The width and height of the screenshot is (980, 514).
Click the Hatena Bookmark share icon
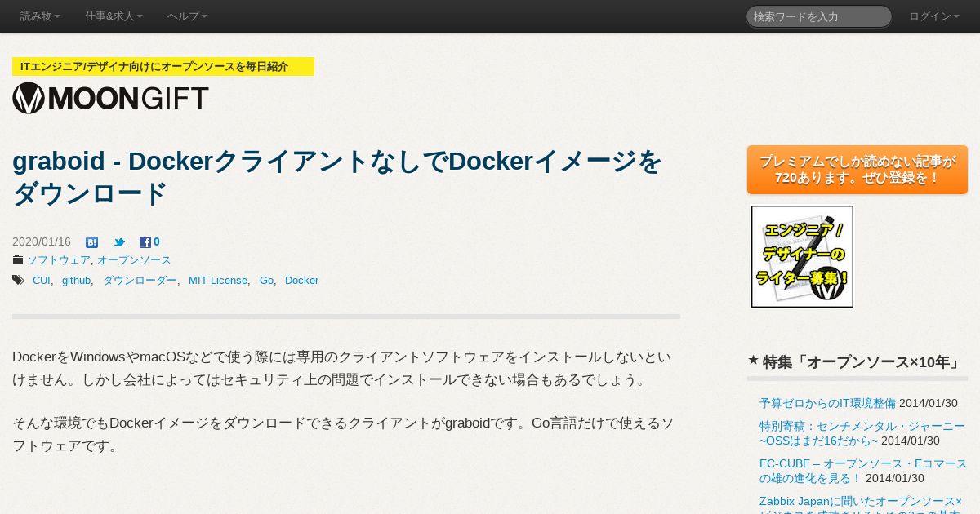[x=91, y=242]
